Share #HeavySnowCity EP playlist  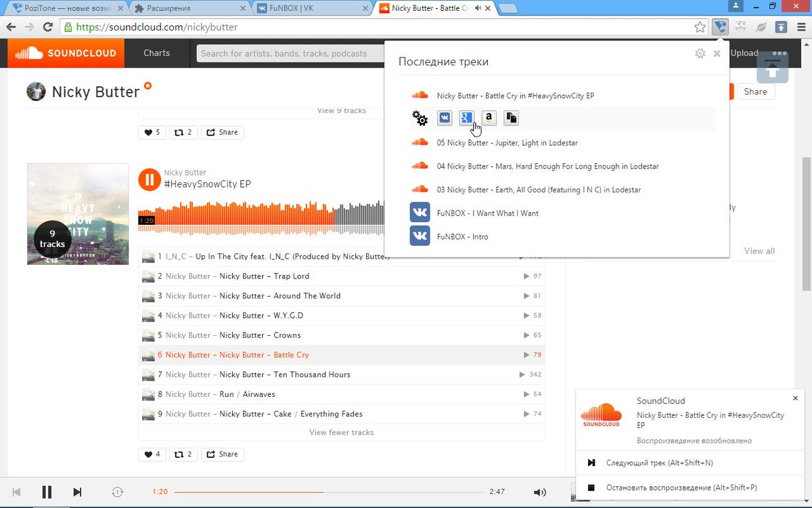(x=223, y=454)
